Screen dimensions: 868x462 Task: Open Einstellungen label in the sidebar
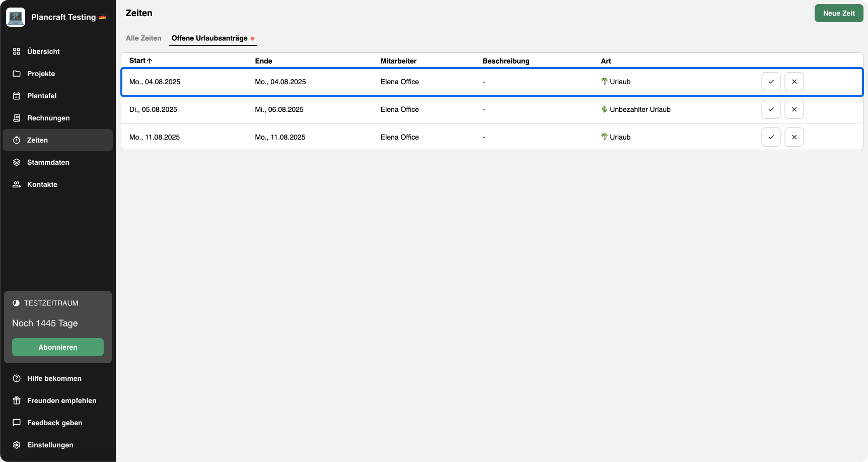click(50, 445)
